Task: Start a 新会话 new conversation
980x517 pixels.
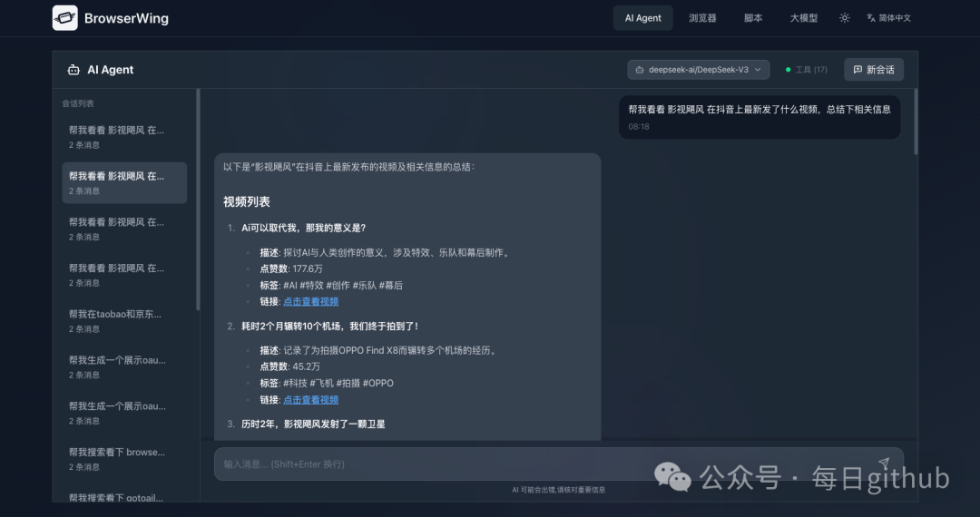Action: (x=873, y=69)
